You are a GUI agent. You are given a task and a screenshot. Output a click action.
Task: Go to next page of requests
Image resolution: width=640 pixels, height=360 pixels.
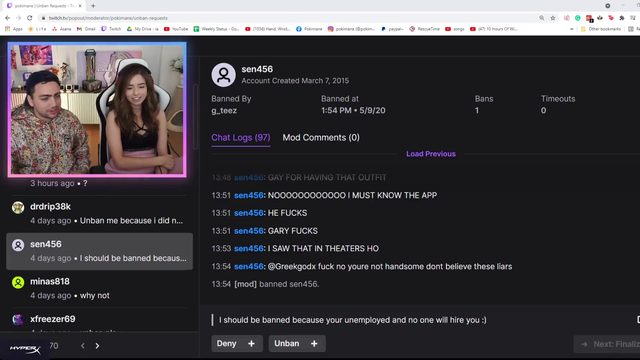coord(97,346)
